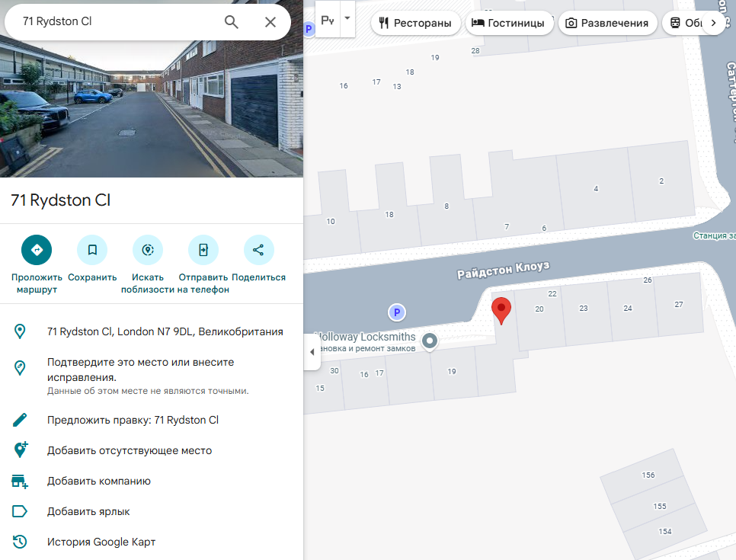Click the red location pin on map

pyautogui.click(x=501, y=310)
